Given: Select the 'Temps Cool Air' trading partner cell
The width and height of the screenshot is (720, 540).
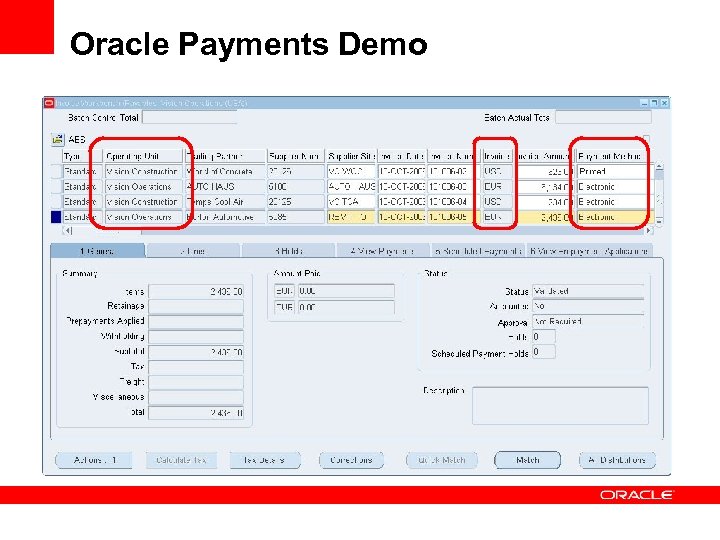Looking at the screenshot, I should 225,202.
